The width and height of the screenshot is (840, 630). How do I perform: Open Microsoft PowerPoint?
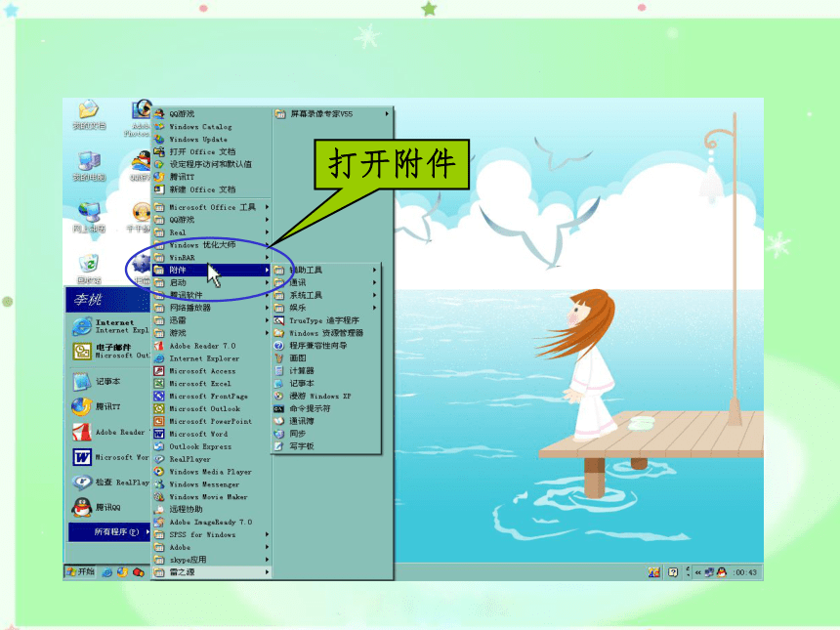coord(212,422)
